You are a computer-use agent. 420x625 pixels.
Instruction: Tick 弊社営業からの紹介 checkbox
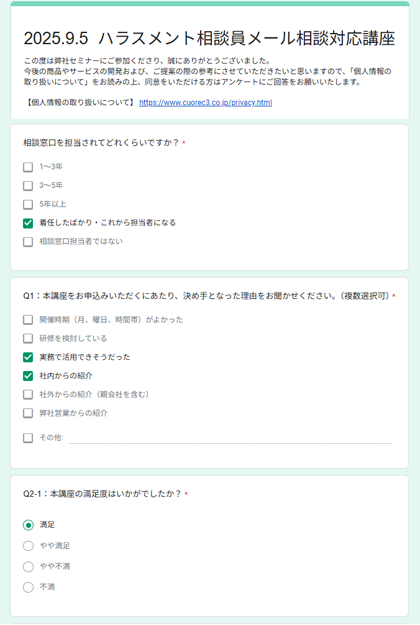pyautogui.click(x=28, y=413)
